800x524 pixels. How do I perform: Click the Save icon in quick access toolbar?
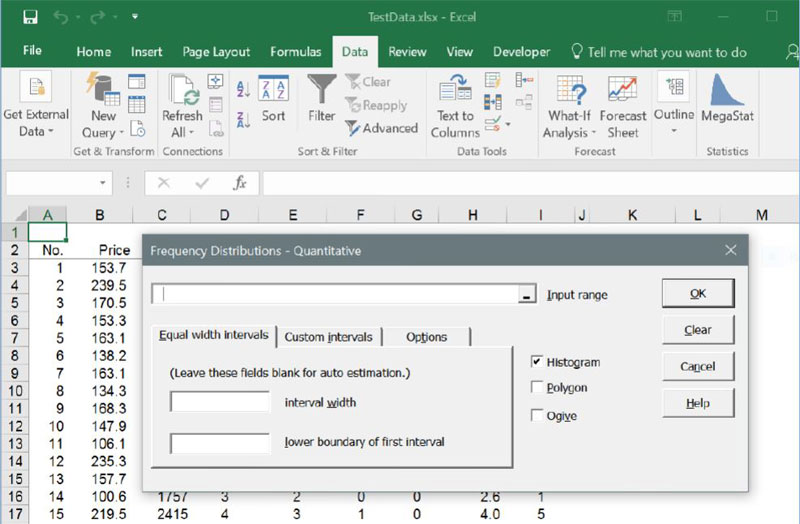(x=30, y=17)
